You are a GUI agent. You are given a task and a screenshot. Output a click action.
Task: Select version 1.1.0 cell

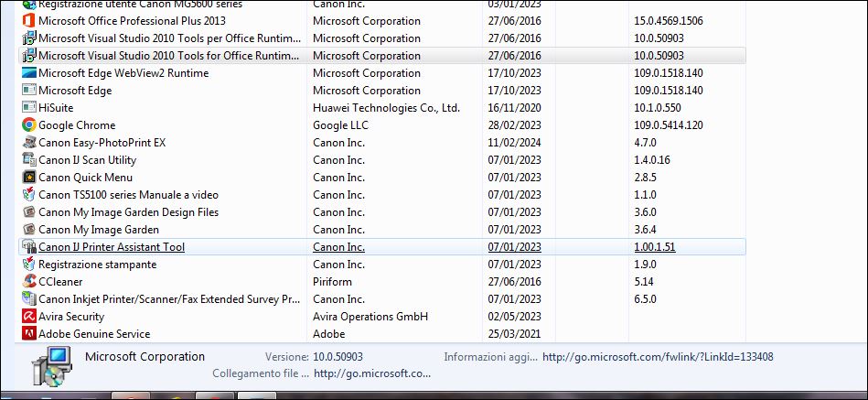[645, 195]
